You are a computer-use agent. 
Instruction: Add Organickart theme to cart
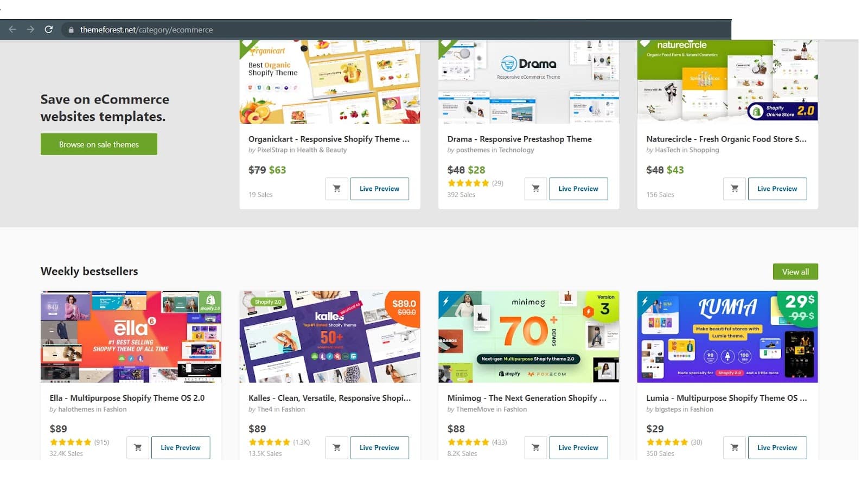337,189
